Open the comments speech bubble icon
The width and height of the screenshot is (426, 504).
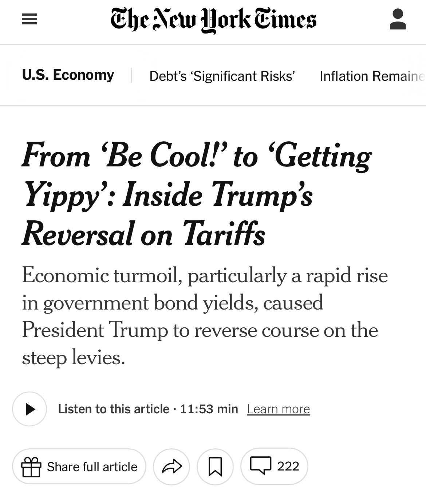[261, 466]
